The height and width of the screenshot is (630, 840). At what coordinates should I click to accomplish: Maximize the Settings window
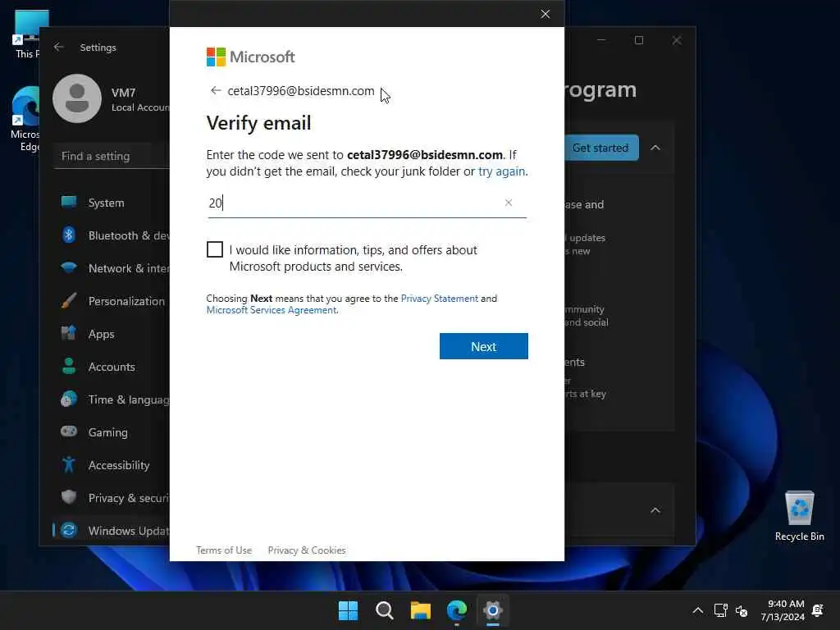[x=638, y=40]
